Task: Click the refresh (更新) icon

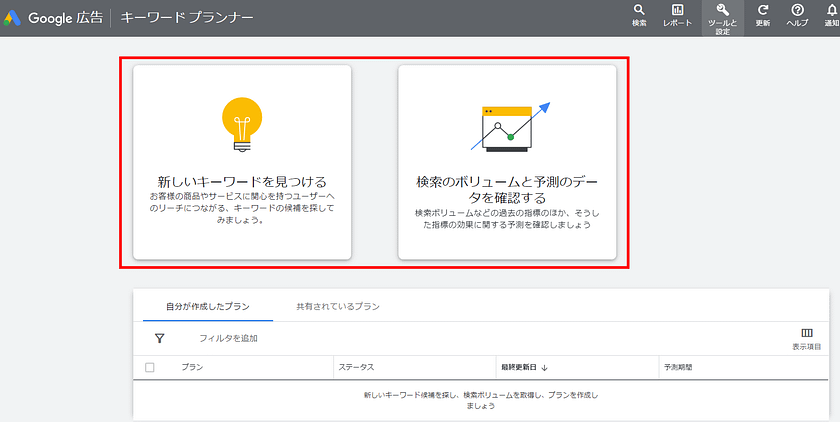Action: [x=763, y=11]
